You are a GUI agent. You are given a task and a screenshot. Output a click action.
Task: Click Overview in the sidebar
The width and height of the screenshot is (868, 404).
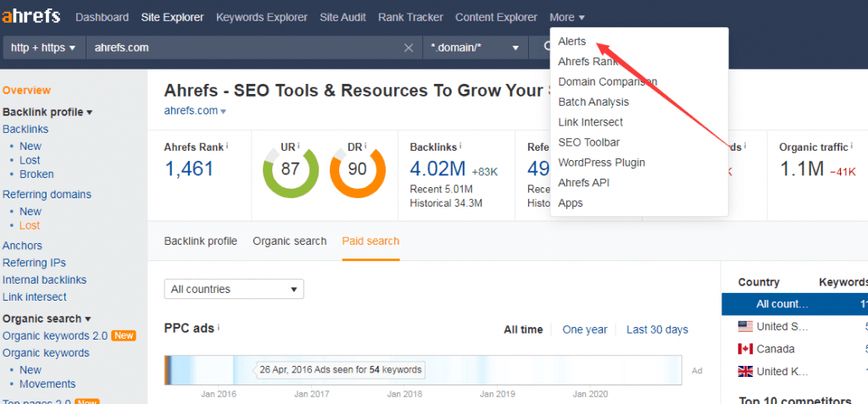point(26,91)
